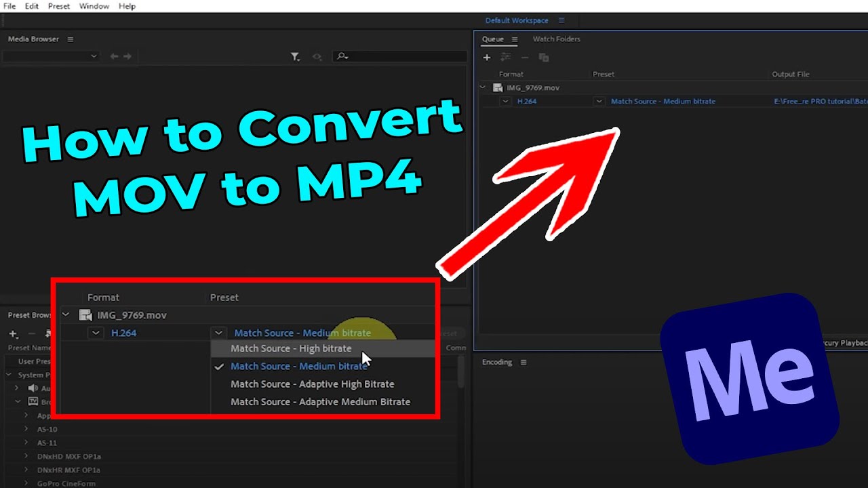Expand the DNxHD MXF OP1a chevron
Image resolution: width=868 pixels, height=488 pixels.
[x=26, y=456]
